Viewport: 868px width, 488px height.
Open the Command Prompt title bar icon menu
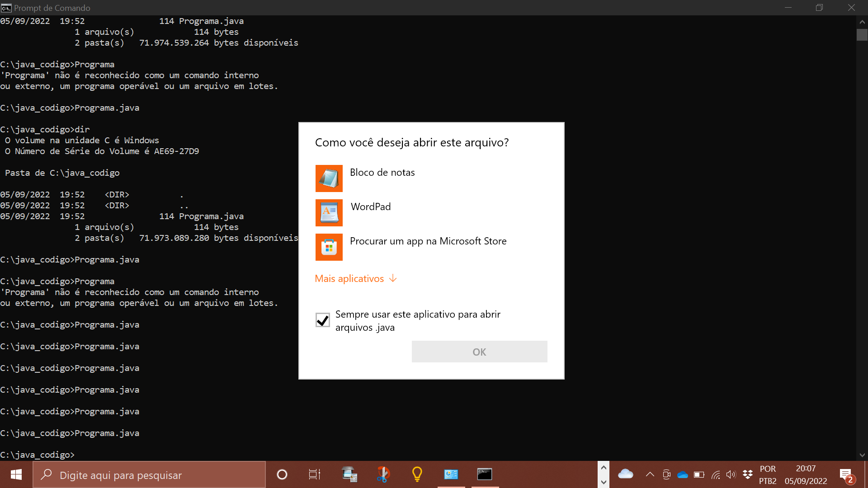pyautogui.click(x=6, y=8)
